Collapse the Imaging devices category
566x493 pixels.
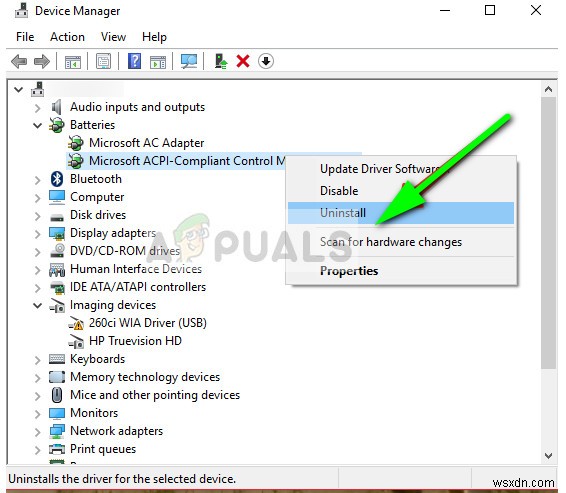click(x=38, y=306)
